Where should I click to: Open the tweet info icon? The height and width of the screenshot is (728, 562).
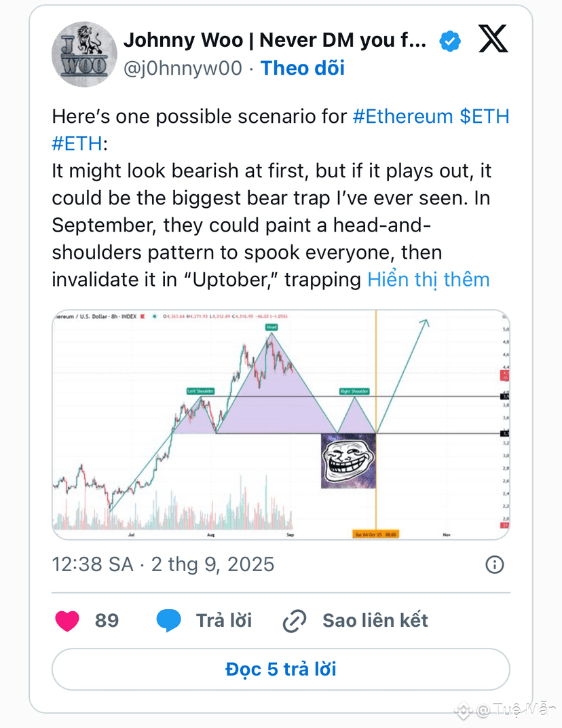pyautogui.click(x=494, y=564)
